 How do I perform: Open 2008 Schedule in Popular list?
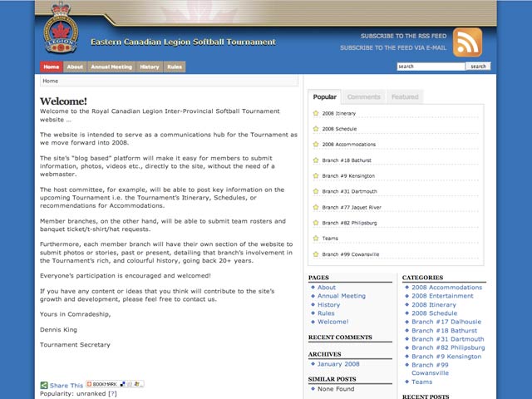[x=339, y=129]
